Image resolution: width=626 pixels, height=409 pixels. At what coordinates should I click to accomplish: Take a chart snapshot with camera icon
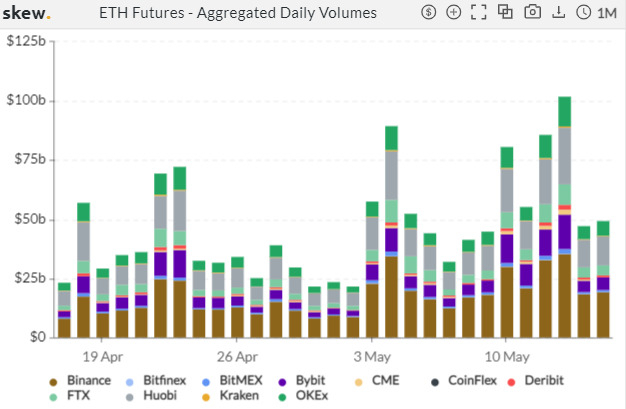pos(532,12)
